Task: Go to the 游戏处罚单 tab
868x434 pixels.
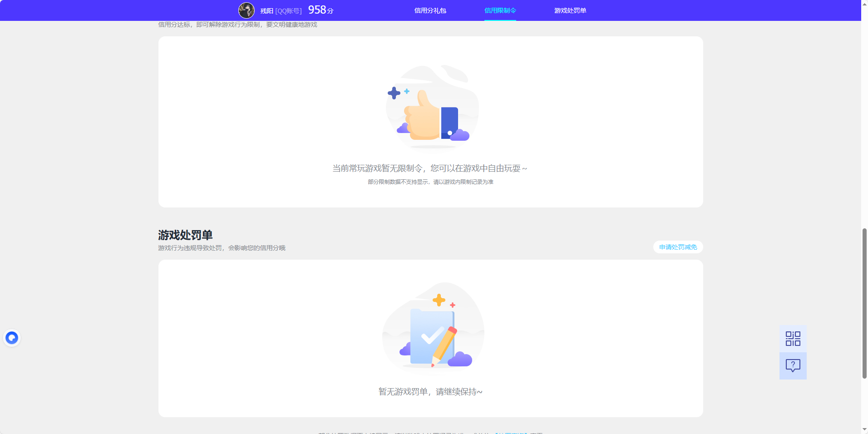Action: tap(570, 10)
